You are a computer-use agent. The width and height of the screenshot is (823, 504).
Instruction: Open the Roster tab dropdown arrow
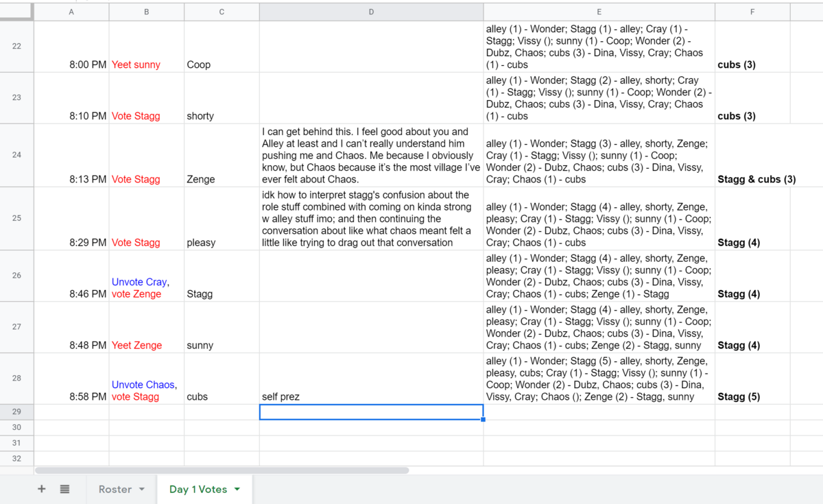click(x=142, y=489)
